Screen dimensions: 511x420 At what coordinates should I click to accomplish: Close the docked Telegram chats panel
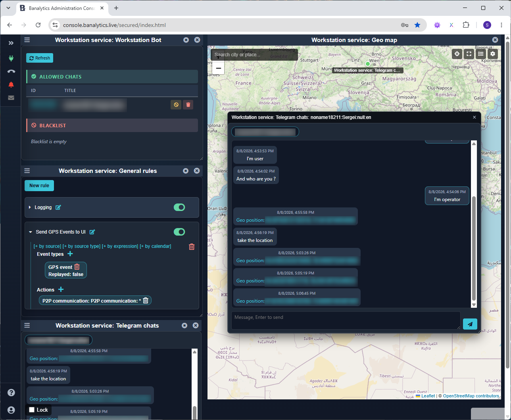[196, 325]
